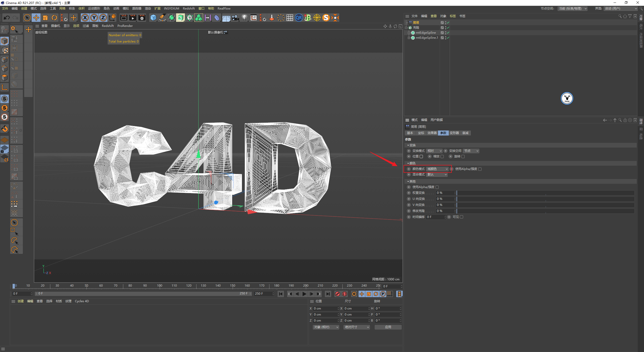
Task: Toggle 使用Alpha/强度 checkbox under 其他
Action: pyautogui.click(x=437, y=187)
